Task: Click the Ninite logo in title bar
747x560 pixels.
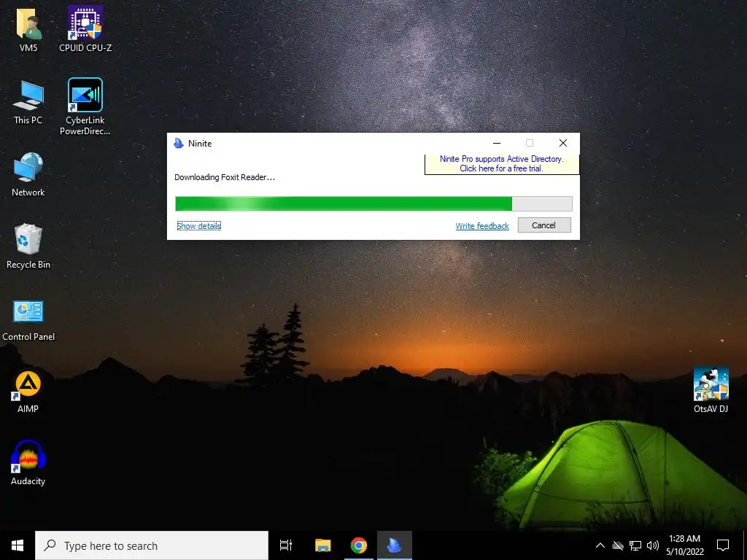Action: [179, 144]
